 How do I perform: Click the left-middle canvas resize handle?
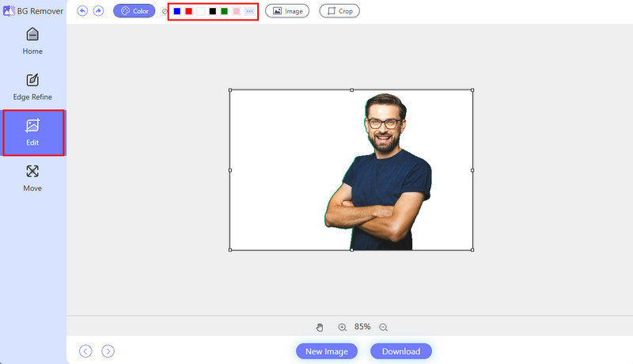click(x=230, y=170)
